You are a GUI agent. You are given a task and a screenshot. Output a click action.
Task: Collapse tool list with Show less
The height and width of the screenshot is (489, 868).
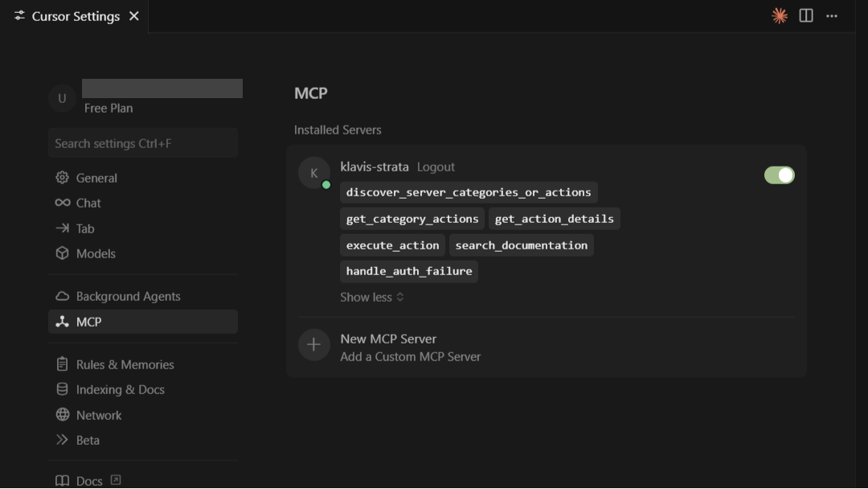(372, 298)
